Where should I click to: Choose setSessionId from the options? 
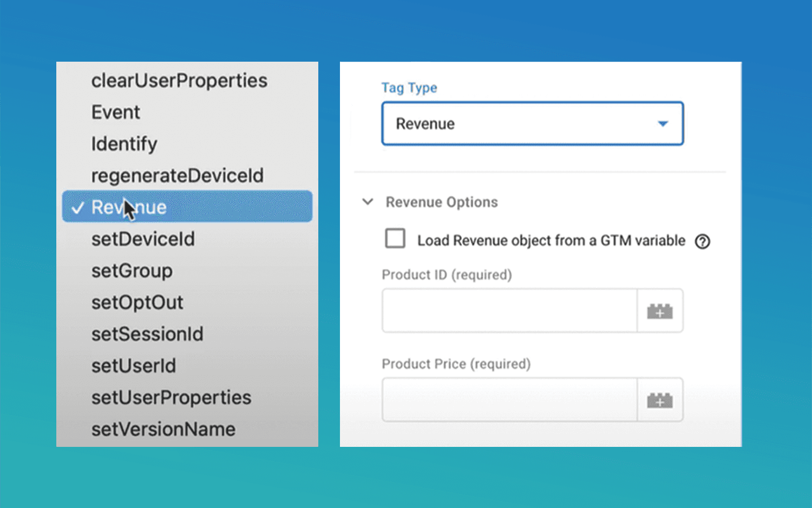(x=147, y=334)
